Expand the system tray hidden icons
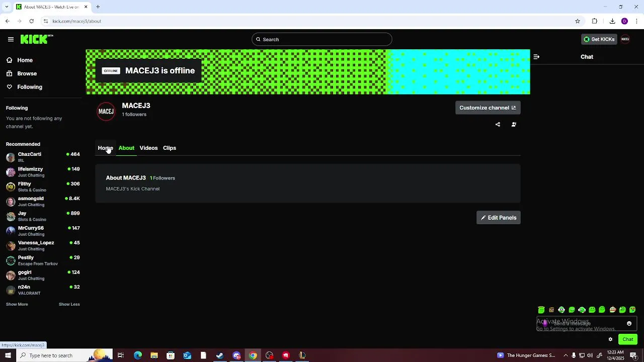The width and height of the screenshot is (644, 362). click(x=566, y=355)
